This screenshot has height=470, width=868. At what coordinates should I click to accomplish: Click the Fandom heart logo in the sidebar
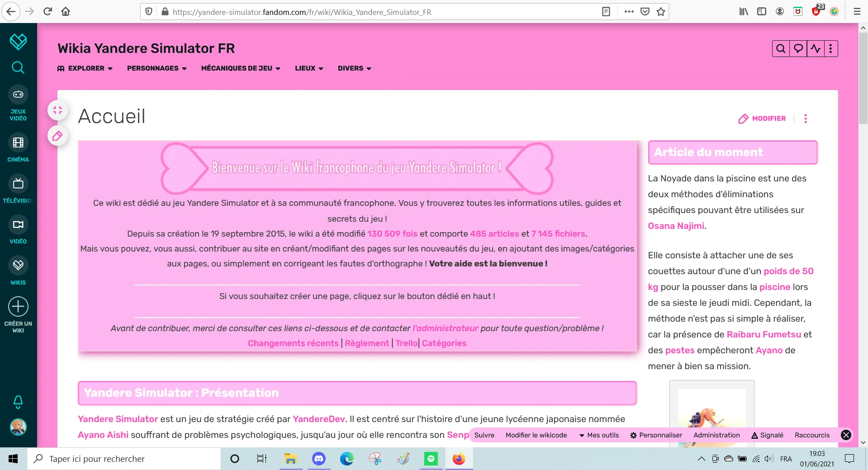pyautogui.click(x=18, y=41)
